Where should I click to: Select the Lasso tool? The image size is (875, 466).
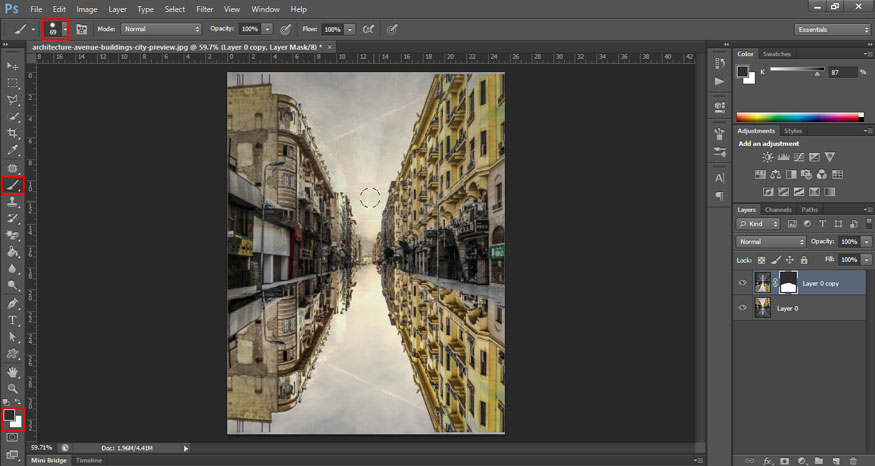(12, 99)
